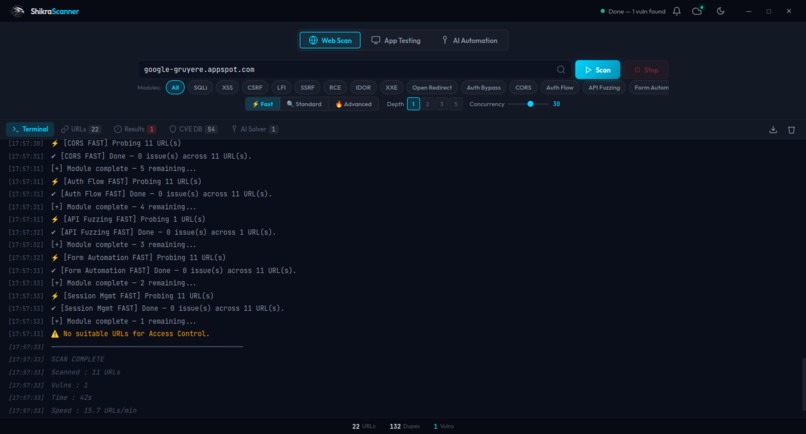
Task: Start the scan with the Scan button
Action: pos(597,69)
